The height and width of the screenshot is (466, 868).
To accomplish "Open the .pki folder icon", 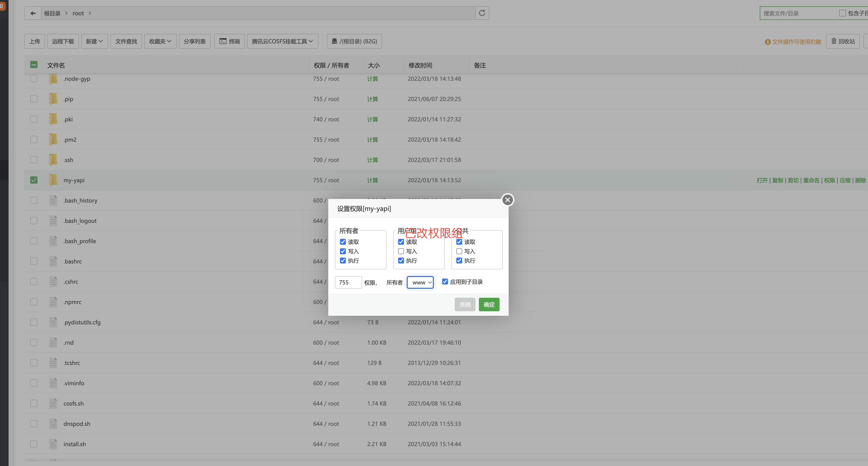I will pyautogui.click(x=53, y=119).
